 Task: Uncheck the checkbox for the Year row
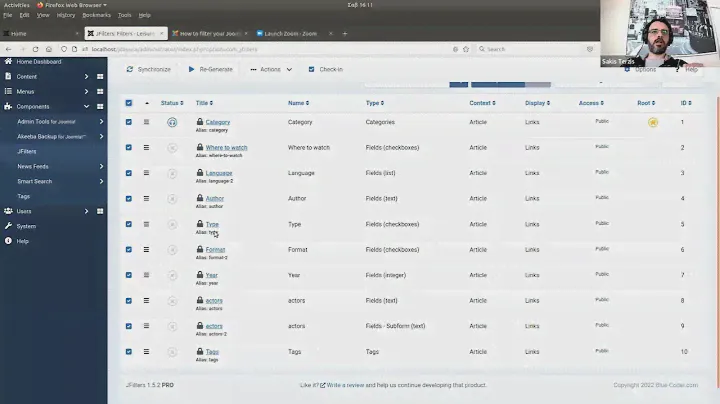tap(128, 275)
